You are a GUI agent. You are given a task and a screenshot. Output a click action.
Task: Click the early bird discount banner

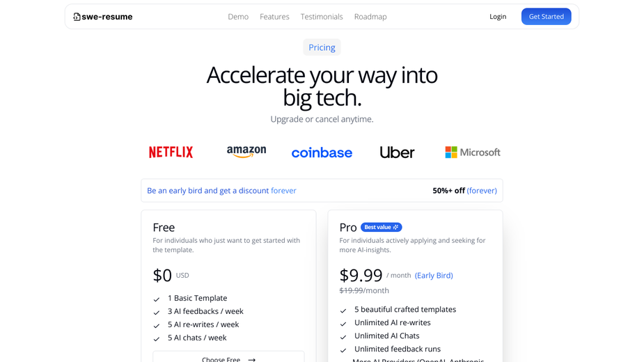(322, 191)
